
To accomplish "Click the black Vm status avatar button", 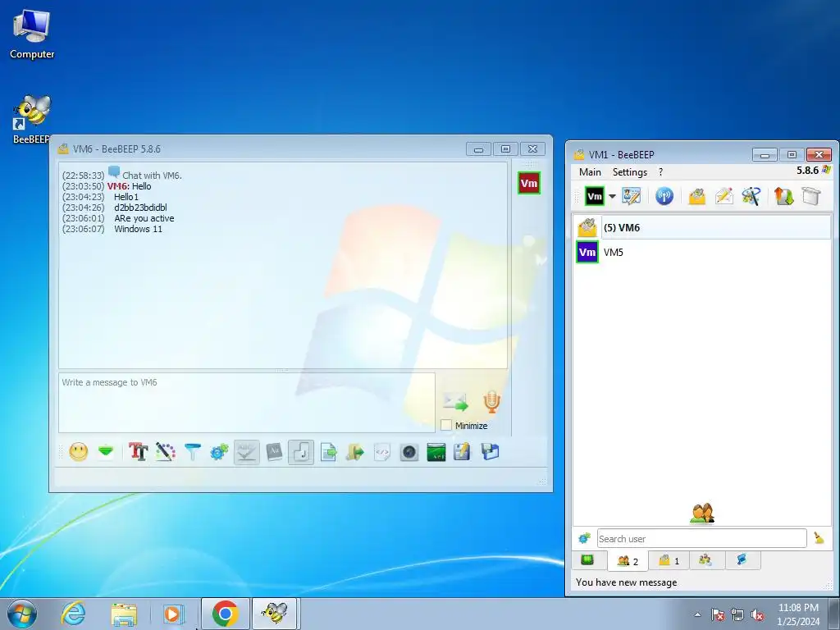I will click(x=595, y=196).
